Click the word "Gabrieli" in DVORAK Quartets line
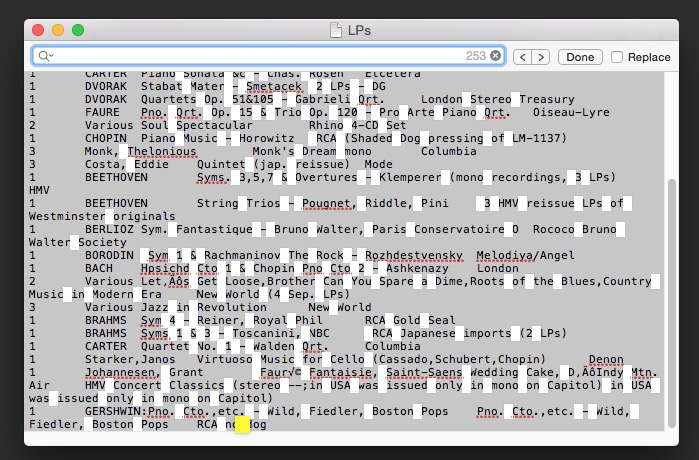Viewport: 699px width, 460px height. tap(323, 99)
